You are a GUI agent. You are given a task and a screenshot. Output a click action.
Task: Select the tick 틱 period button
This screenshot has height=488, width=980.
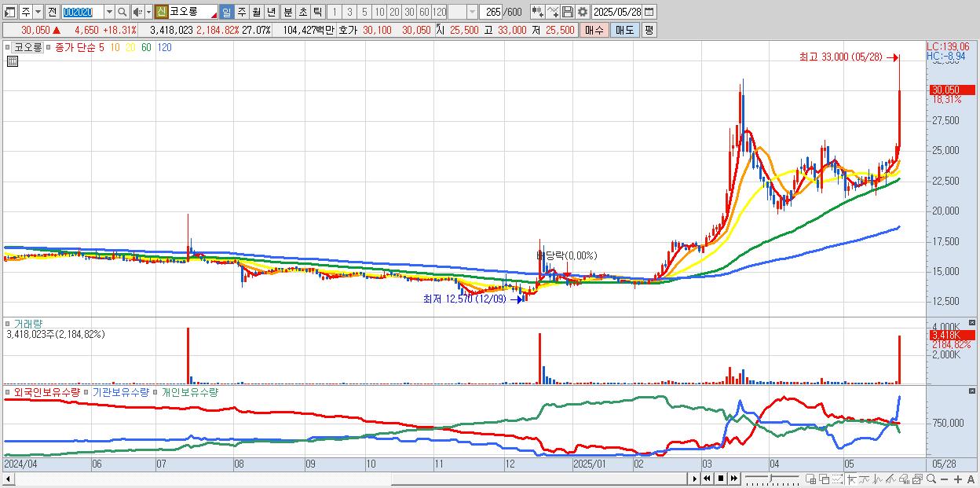coord(317,12)
